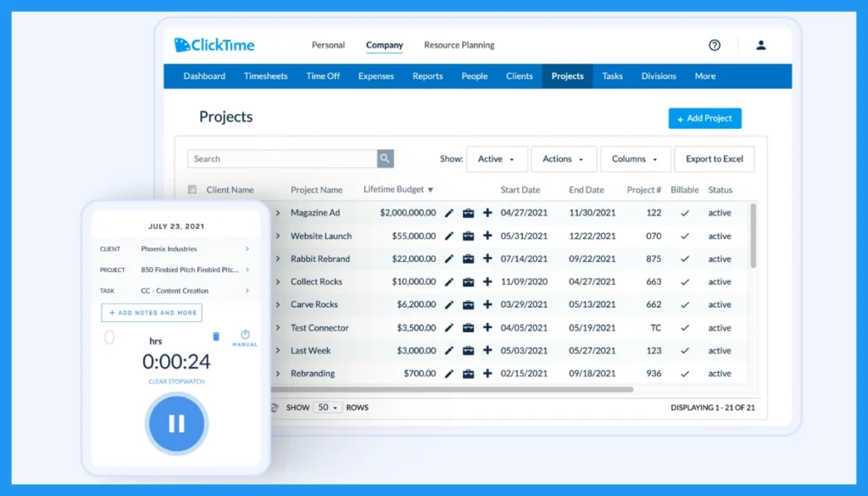
Task: Open the Show Active dropdown
Action: pos(497,159)
